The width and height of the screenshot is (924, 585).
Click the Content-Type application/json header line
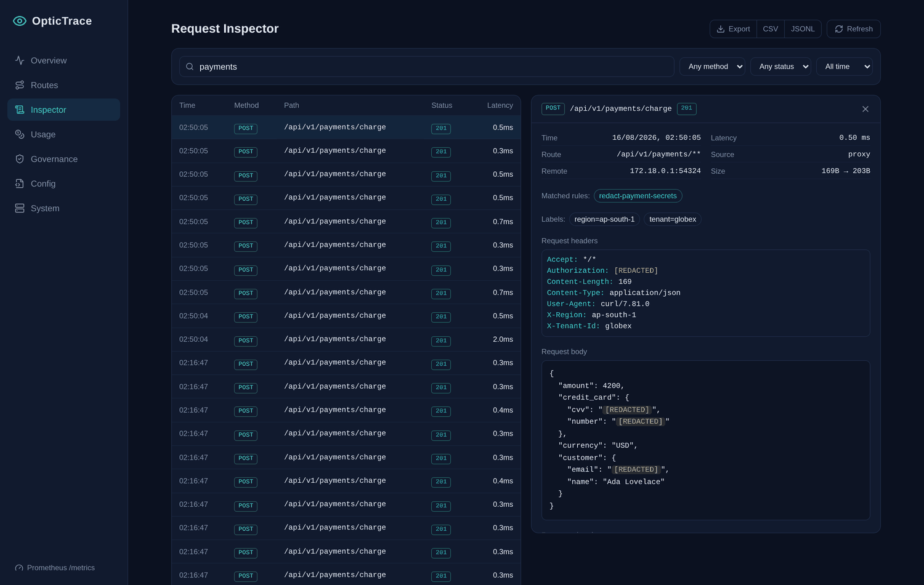614,293
